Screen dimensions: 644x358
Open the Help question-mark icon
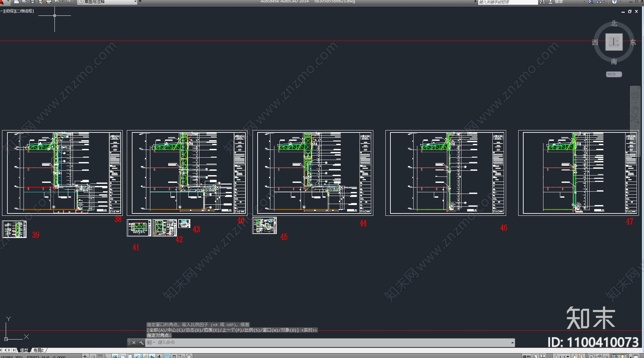pos(614,2)
